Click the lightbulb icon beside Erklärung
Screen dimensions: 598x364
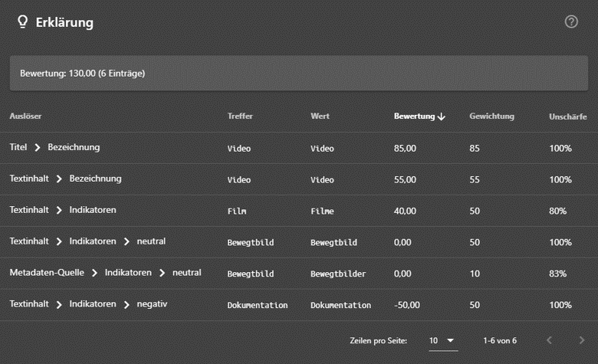pyautogui.click(x=22, y=21)
